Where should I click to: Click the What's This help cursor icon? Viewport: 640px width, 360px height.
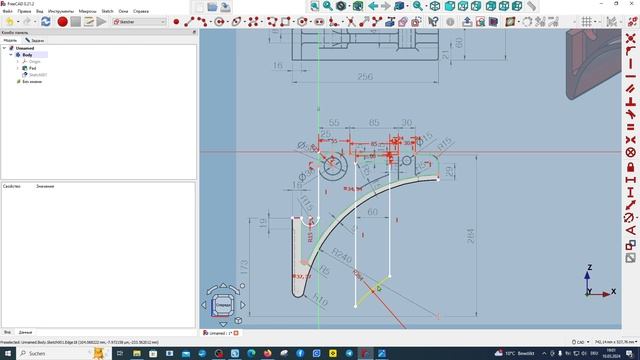[433, 22]
